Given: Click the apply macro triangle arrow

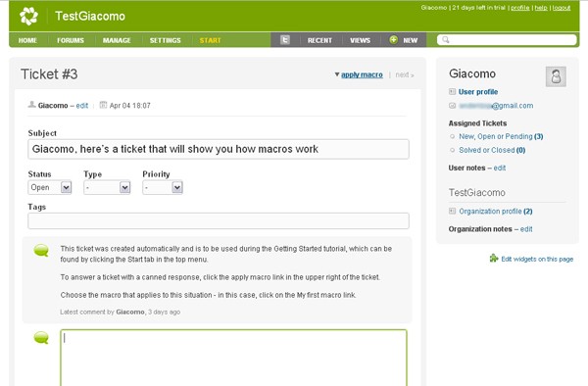Looking at the screenshot, I should coord(337,74).
